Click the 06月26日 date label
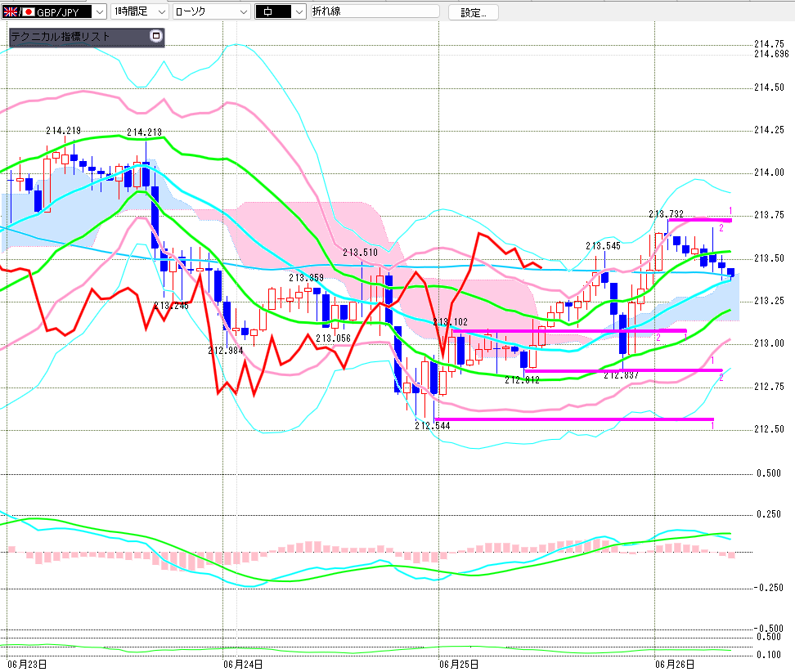The image size is (795, 672). [x=675, y=664]
